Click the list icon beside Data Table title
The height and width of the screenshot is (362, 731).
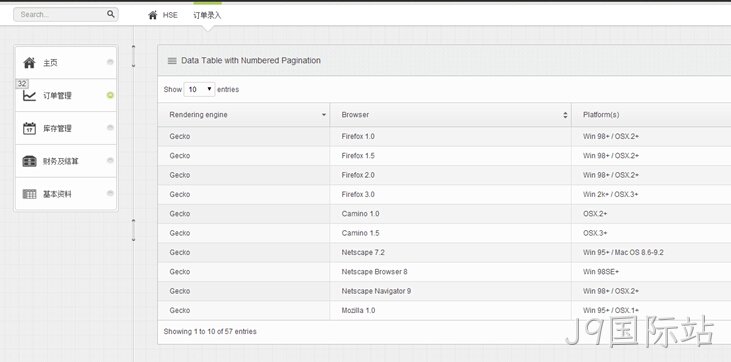tap(172, 61)
